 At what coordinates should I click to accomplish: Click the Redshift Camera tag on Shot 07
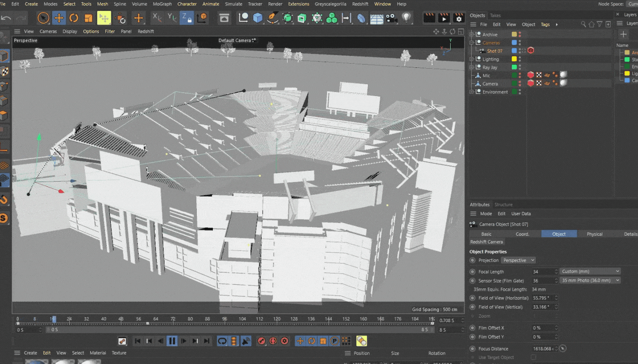531,51
